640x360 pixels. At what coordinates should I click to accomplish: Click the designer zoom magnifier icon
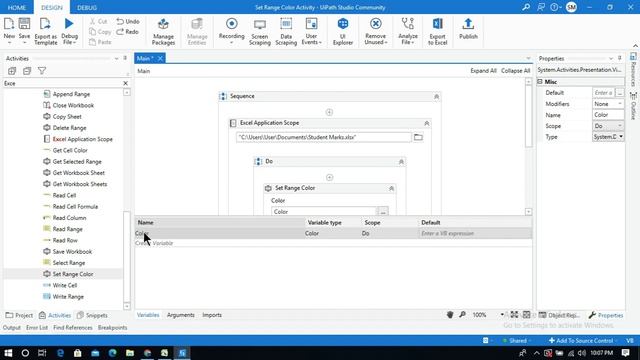click(x=462, y=315)
